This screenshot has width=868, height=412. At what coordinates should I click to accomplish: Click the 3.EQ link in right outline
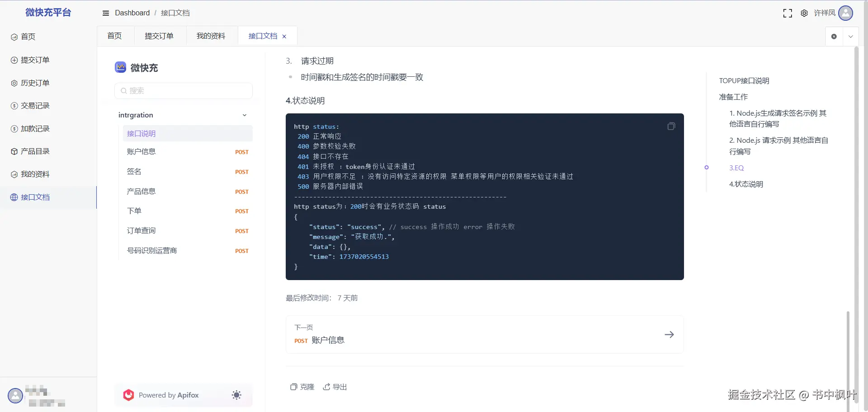(736, 168)
